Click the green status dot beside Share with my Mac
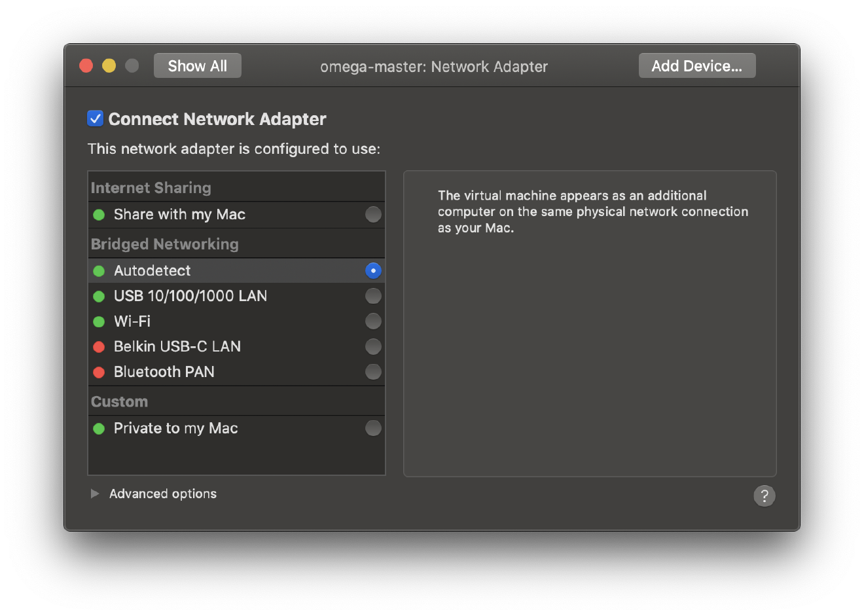 pos(99,214)
